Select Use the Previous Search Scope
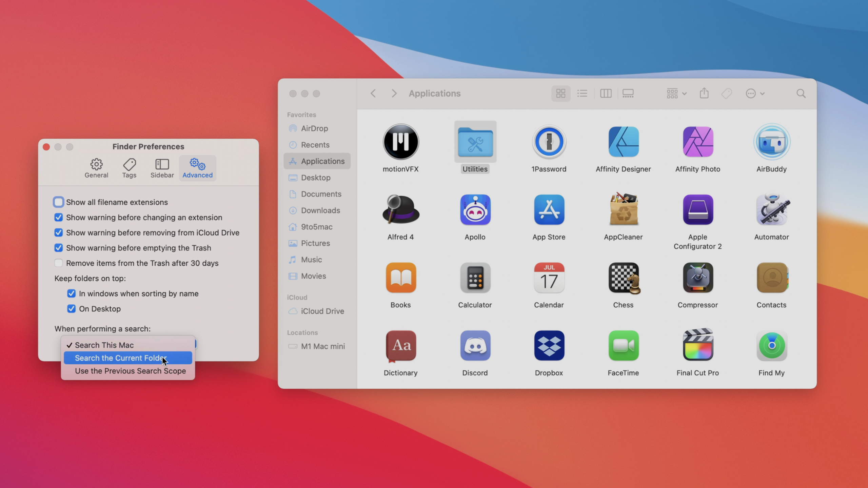868x488 pixels. click(130, 371)
